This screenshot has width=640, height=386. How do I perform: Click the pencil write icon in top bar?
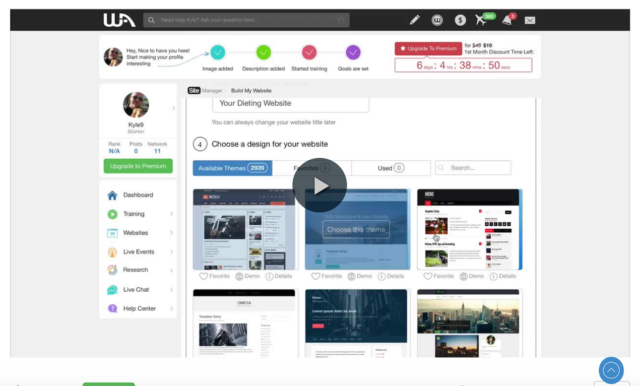click(415, 20)
